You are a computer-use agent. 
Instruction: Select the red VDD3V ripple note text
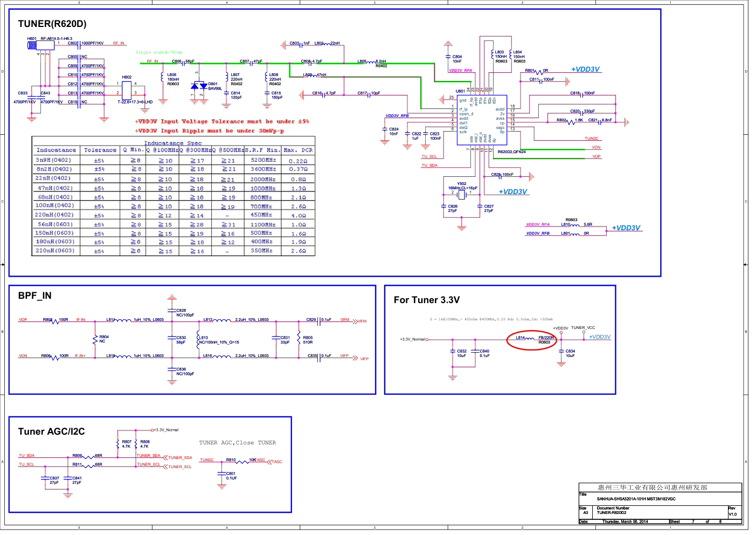point(209,131)
